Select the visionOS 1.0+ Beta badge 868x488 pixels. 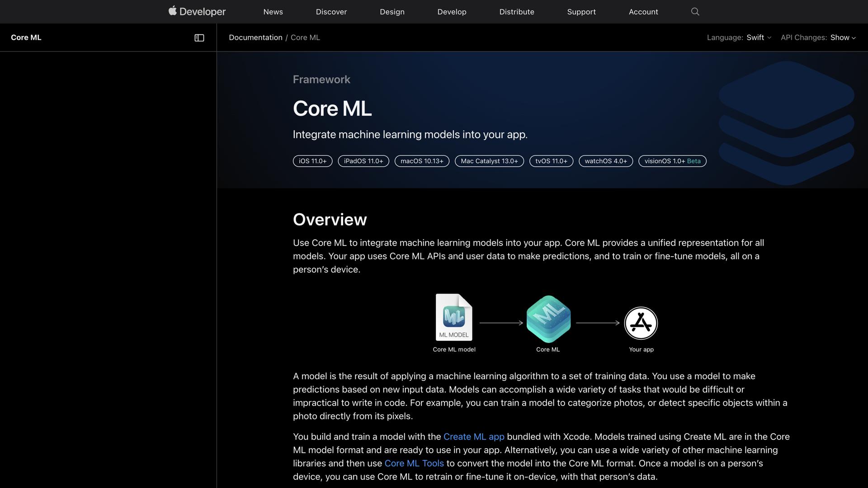pyautogui.click(x=672, y=161)
